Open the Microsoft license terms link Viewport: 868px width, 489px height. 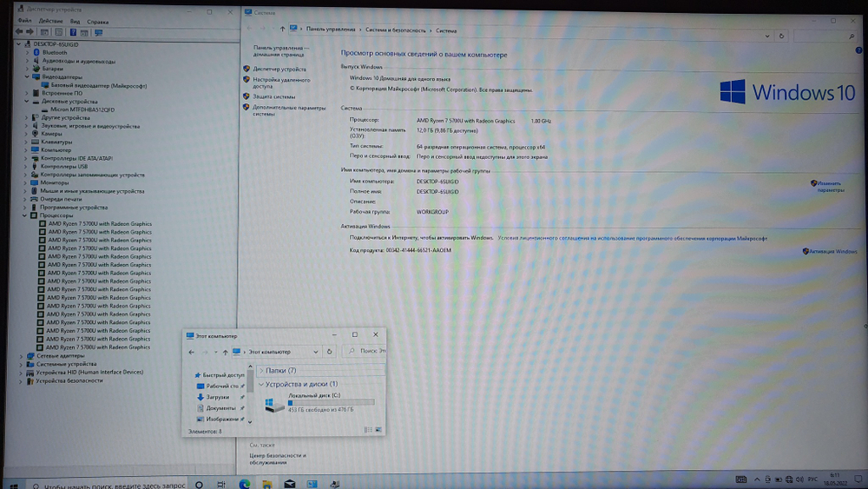coord(632,238)
